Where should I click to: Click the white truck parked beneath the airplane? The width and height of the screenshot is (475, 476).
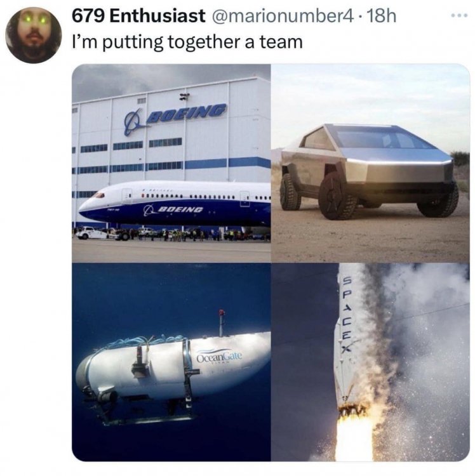click(91, 232)
